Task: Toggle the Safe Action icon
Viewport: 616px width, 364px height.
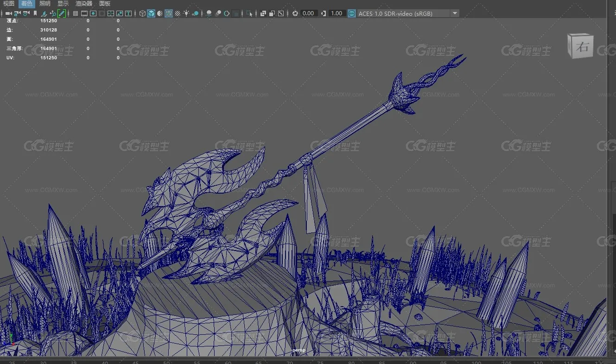Action: [120, 13]
